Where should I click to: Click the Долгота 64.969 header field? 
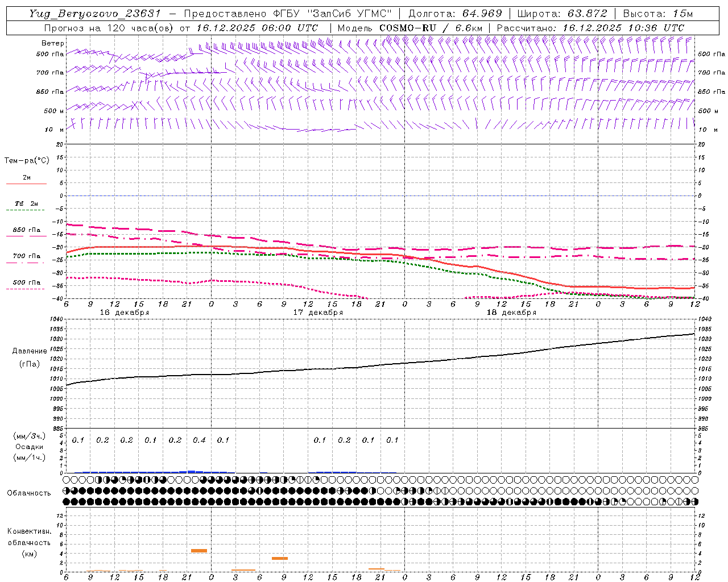click(x=455, y=14)
